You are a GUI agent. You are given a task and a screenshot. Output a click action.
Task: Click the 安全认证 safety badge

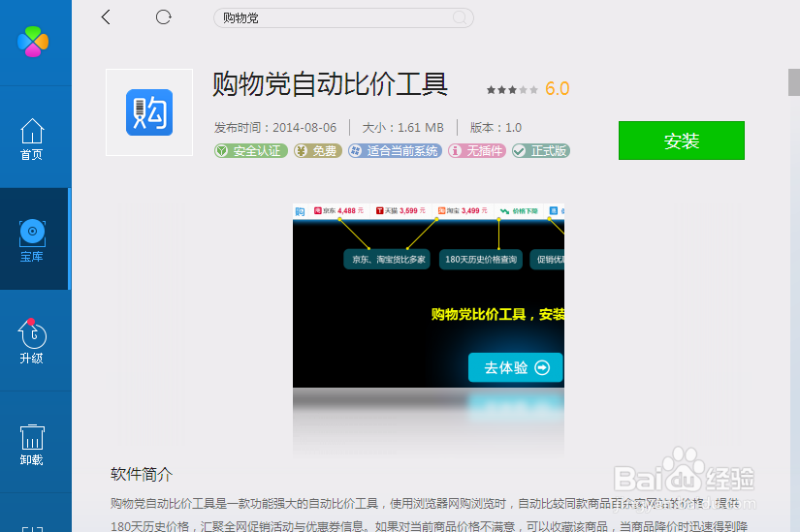[250, 151]
